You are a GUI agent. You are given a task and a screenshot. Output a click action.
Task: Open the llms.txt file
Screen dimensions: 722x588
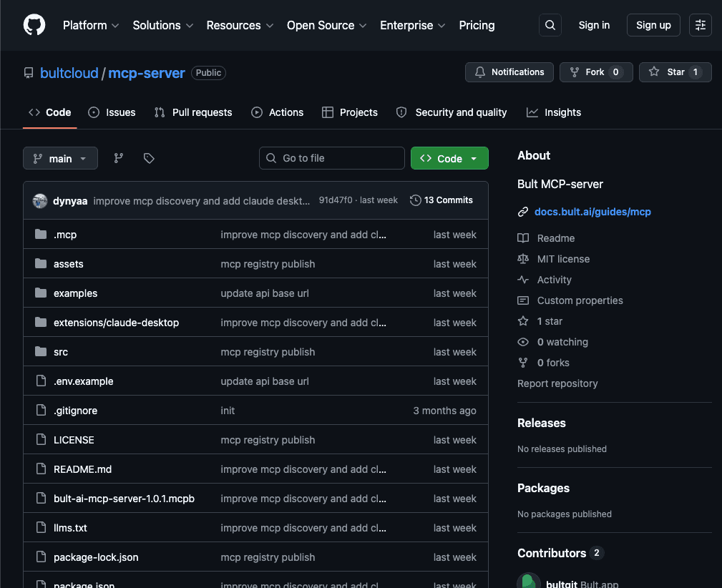70,528
